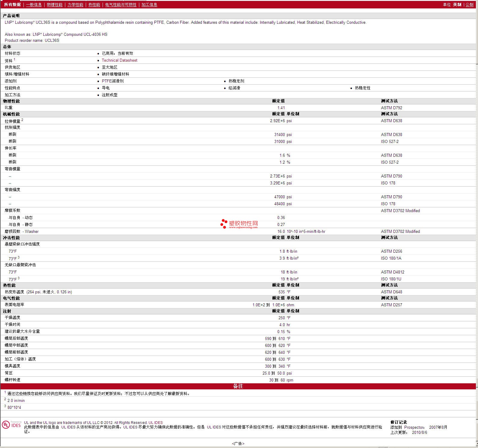Select footnote text 2.0 in/min
Screen dimensions: 478x448
tap(16, 400)
